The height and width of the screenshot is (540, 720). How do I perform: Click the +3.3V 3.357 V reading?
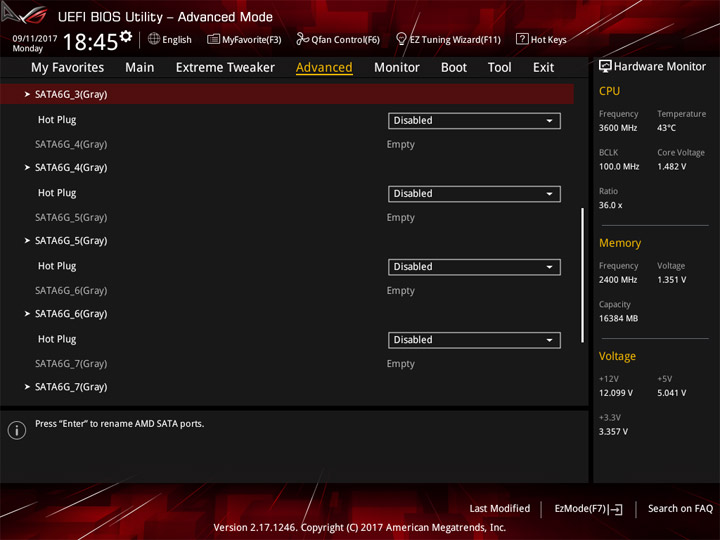613,431
